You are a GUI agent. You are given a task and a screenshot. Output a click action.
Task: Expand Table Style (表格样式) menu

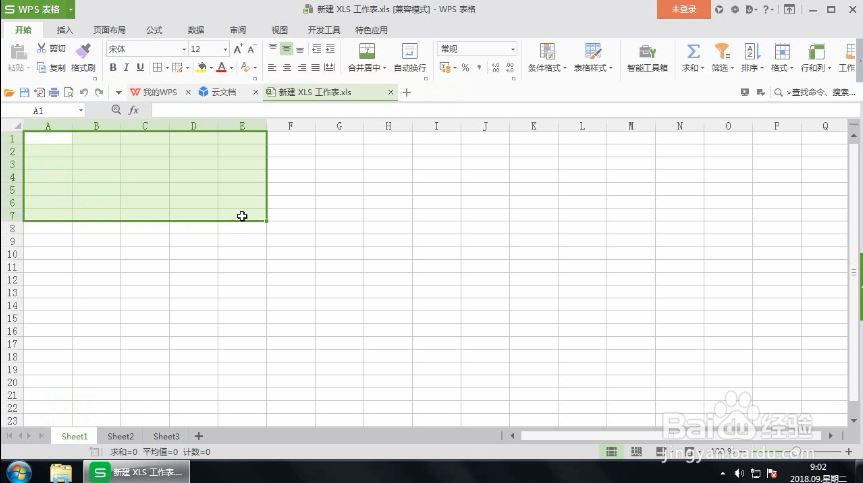(611, 68)
